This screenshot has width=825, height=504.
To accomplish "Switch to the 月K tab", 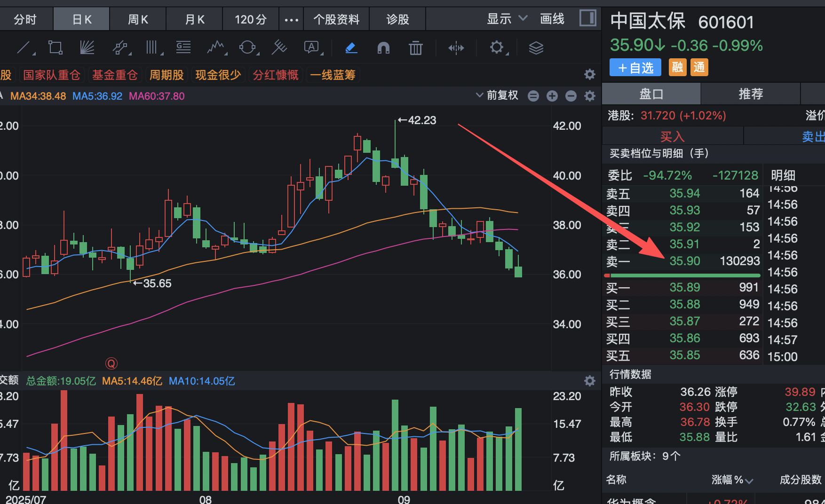I will click(195, 19).
